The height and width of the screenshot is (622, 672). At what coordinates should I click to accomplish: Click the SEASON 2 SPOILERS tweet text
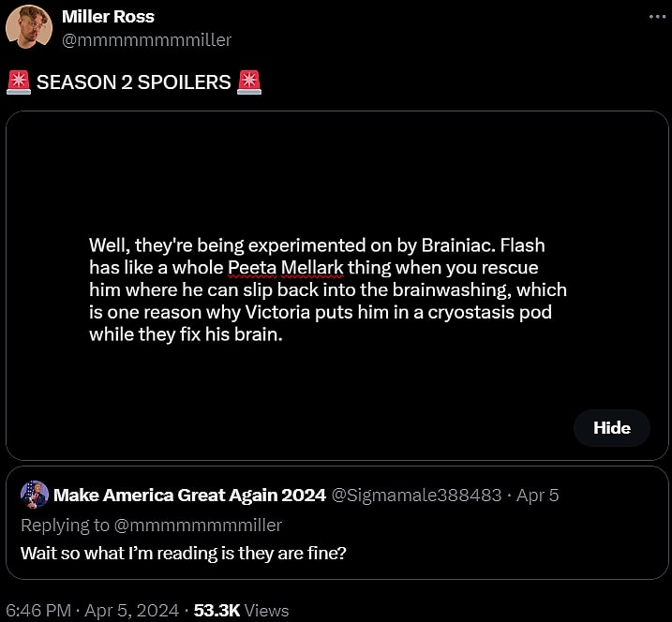tap(133, 82)
